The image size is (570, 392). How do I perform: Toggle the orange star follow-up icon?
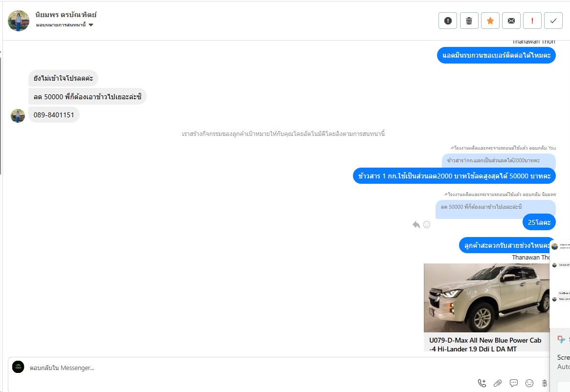point(490,21)
